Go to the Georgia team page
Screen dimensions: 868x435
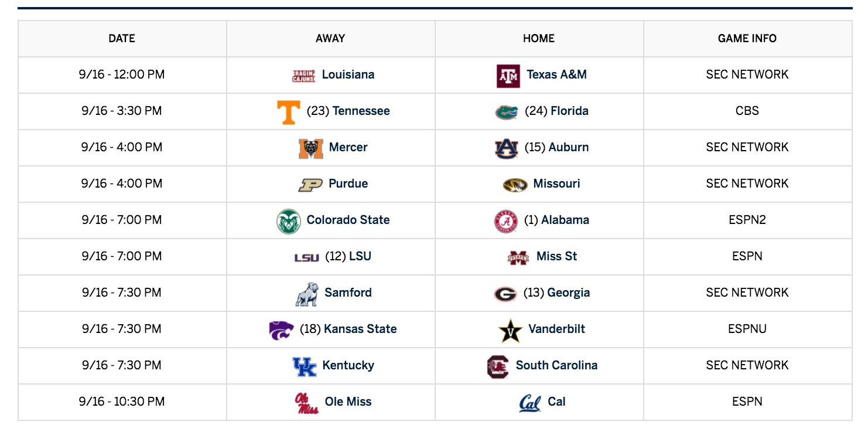click(x=569, y=293)
